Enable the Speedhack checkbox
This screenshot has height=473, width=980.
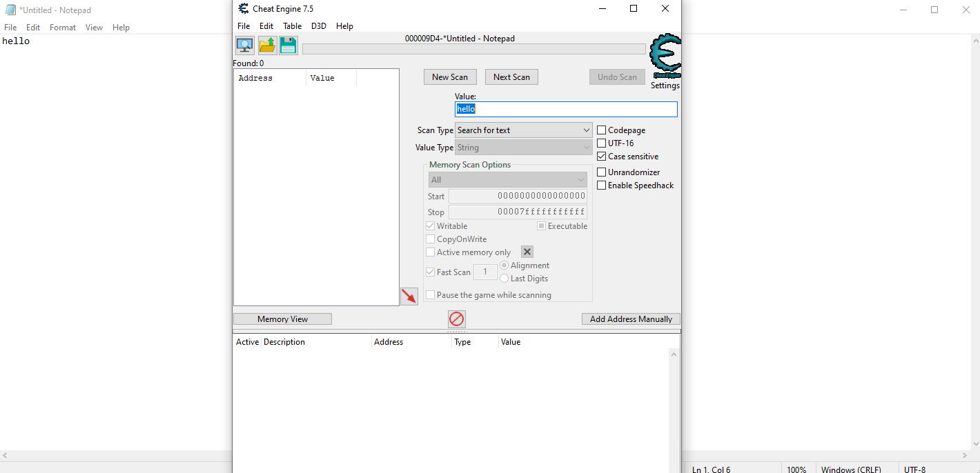602,185
